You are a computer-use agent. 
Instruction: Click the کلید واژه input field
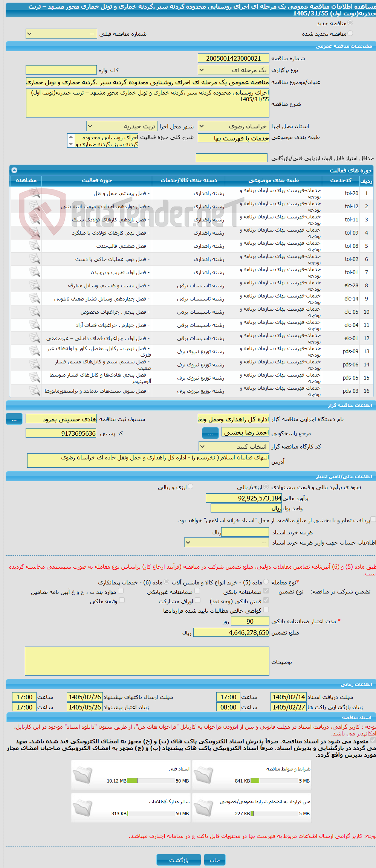(x=61, y=70)
